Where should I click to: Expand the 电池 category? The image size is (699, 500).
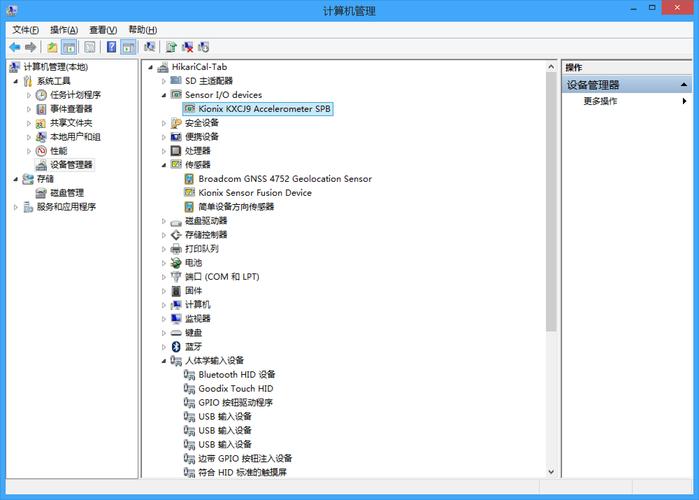pos(164,263)
